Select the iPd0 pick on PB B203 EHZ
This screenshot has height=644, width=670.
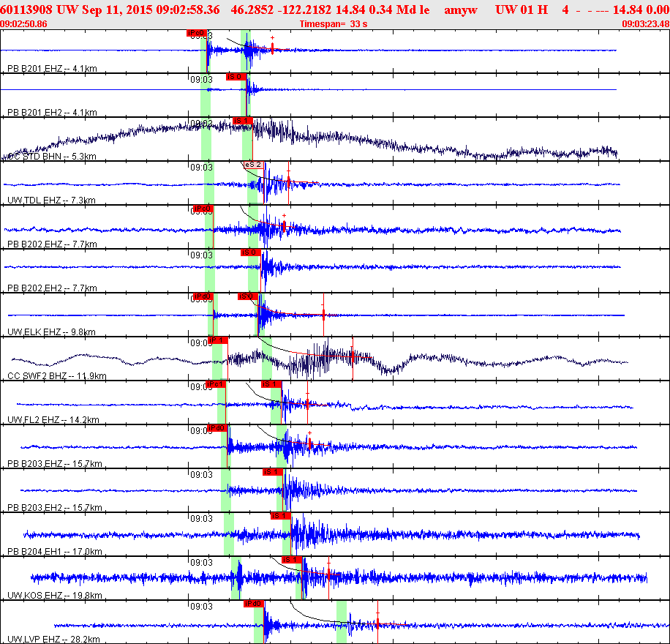pyautogui.click(x=217, y=428)
